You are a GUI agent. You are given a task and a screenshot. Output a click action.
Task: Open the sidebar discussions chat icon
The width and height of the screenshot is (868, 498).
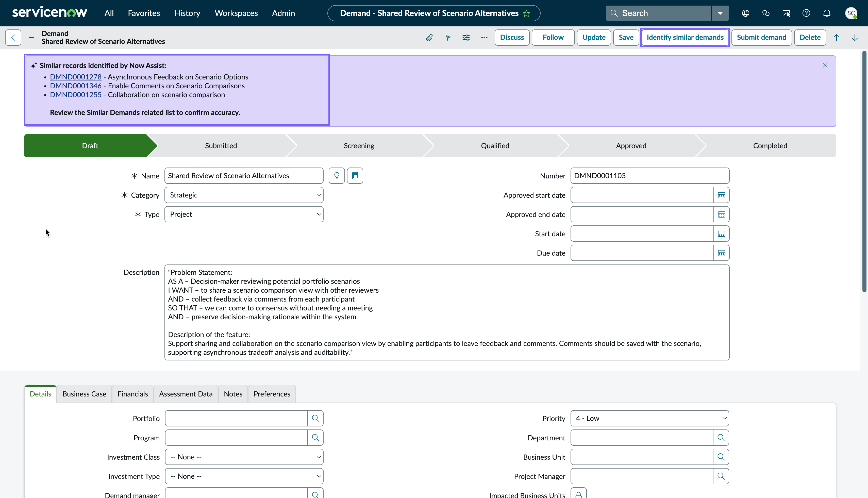[766, 13]
